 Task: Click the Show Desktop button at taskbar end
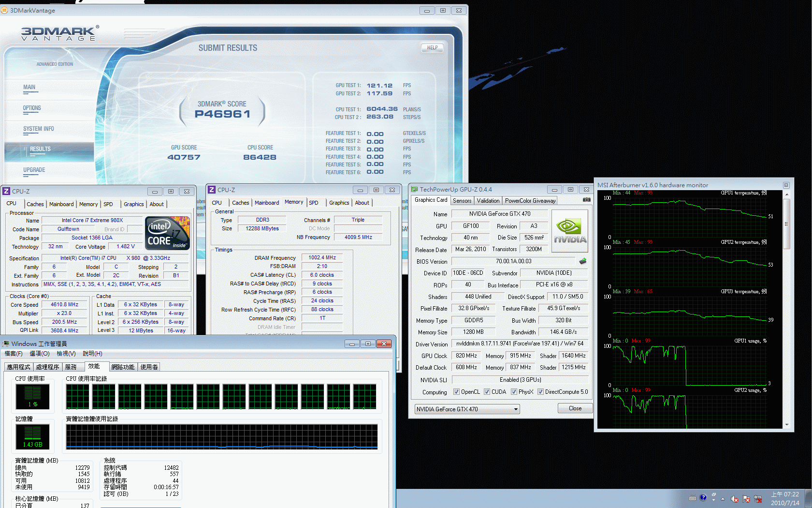click(809, 498)
